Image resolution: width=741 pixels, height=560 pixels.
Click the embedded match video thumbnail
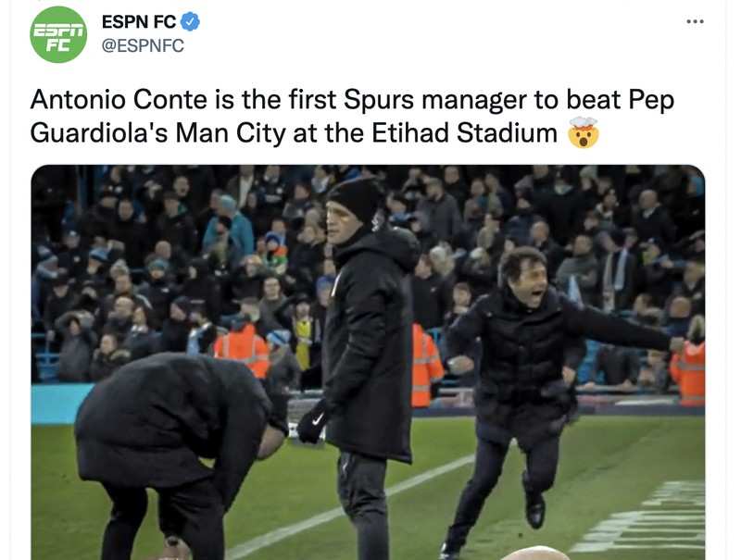point(370,361)
